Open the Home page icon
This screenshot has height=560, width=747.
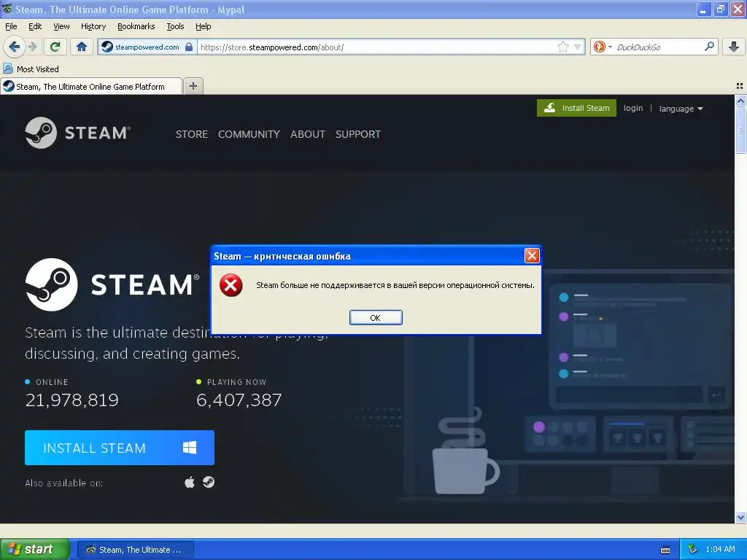(x=82, y=47)
